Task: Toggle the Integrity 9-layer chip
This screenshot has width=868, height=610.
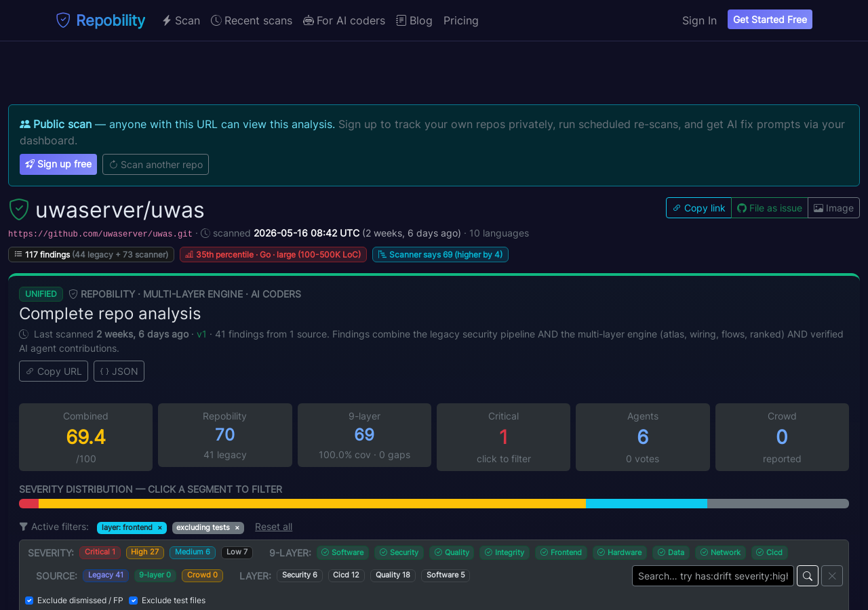Action: [505, 552]
